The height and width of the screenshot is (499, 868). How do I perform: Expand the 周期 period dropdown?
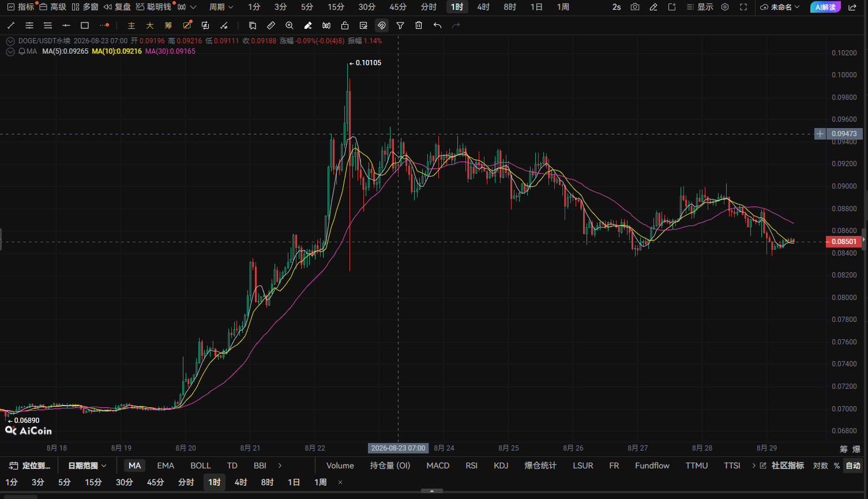coord(221,7)
